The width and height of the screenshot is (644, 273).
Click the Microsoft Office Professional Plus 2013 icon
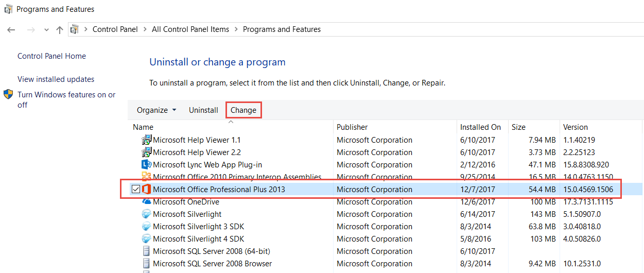click(x=146, y=190)
